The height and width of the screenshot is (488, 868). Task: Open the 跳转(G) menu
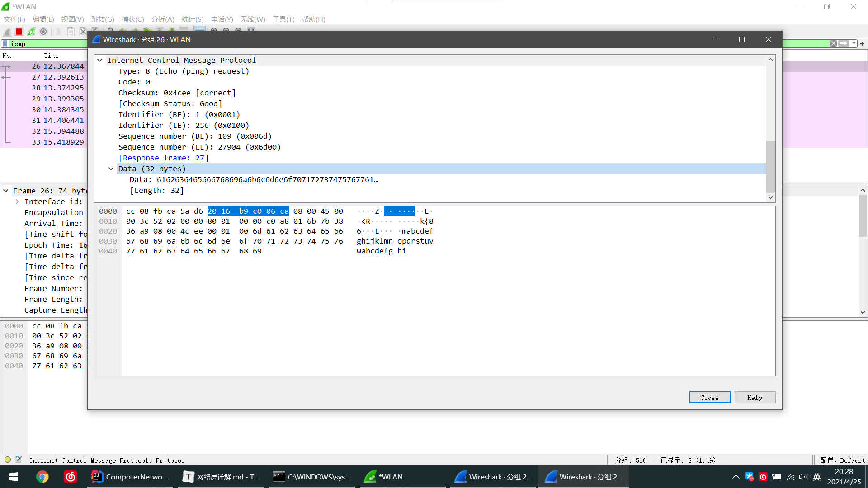pos(103,19)
